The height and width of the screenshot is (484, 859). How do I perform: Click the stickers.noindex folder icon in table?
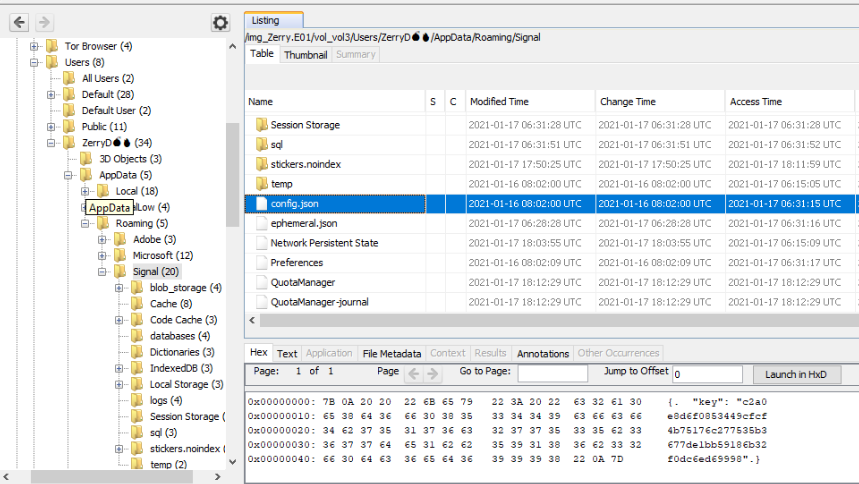tap(261, 164)
